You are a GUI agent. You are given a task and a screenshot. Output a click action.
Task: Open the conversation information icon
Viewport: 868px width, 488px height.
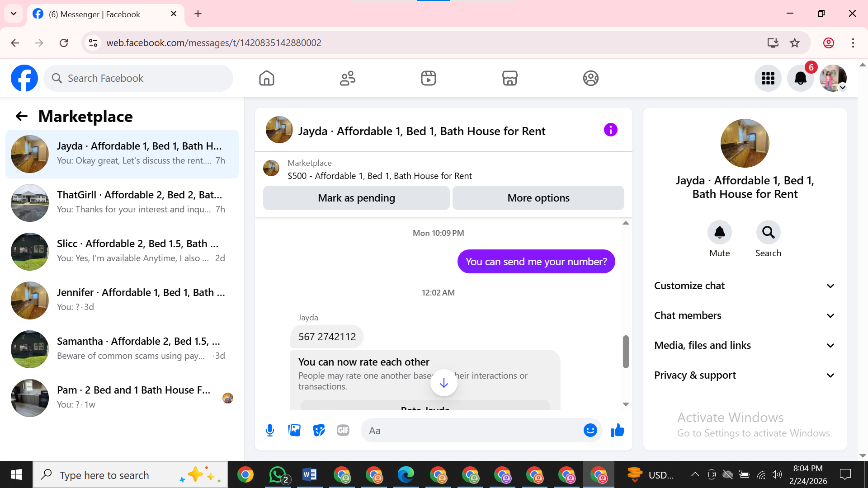[610, 130]
